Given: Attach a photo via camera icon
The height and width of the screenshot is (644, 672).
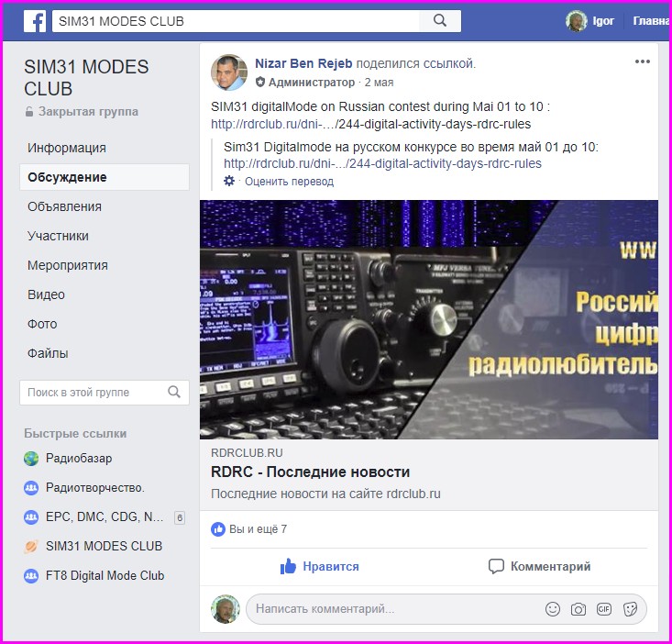Looking at the screenshot, I should click(x=578, y=608).
